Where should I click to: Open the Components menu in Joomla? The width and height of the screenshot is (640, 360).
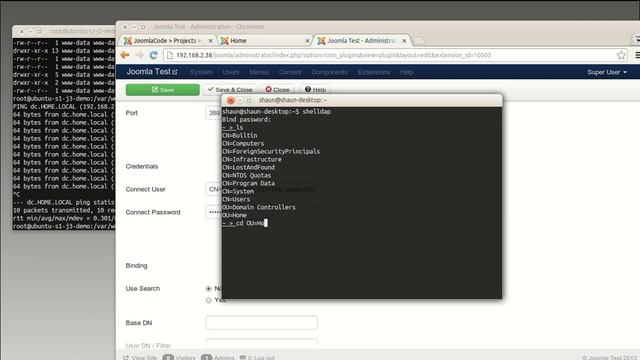pos(329,72)
